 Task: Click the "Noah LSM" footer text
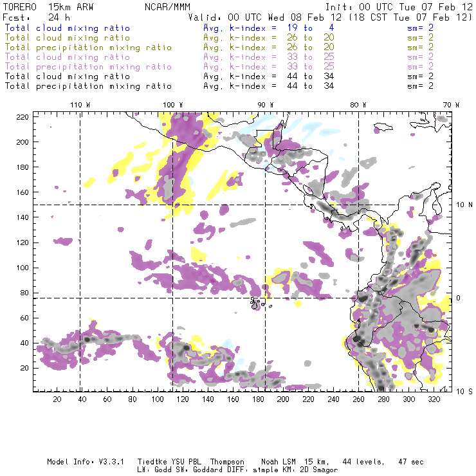(x=279, y=462)
